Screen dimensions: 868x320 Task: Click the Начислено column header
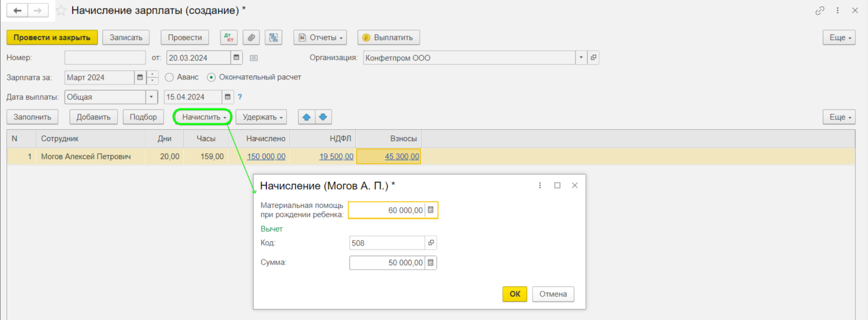tap(259, 139)
